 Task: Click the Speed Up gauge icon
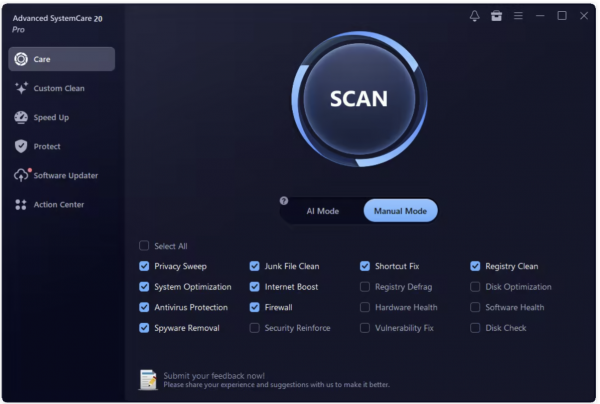(x=21, y=117)
